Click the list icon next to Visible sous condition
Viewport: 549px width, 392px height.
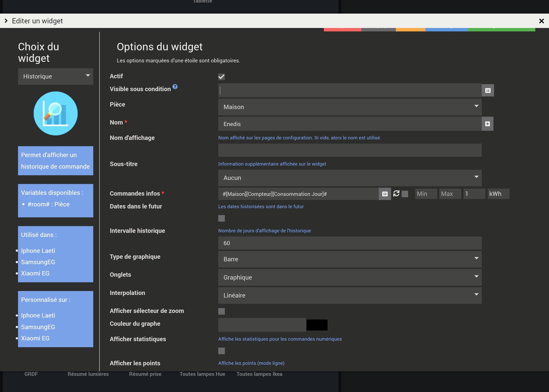pyautogui.click(x=488, y=90)
